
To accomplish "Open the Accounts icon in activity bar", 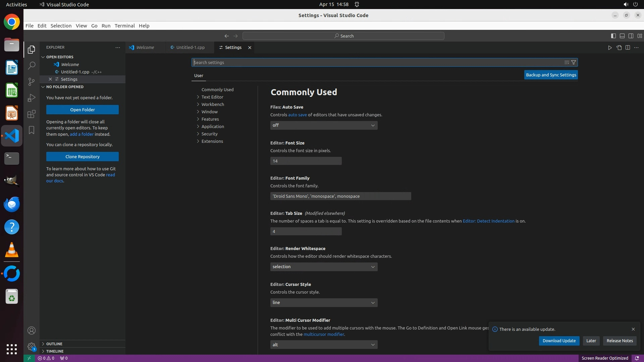I will click(32, 330).
